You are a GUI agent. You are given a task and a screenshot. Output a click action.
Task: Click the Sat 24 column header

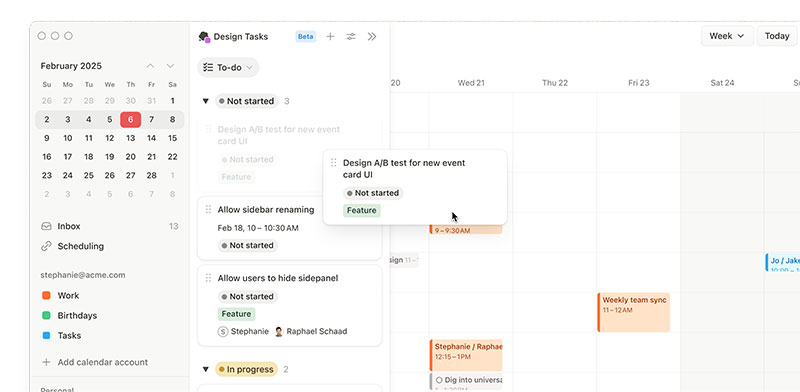[x=722, y=83]
